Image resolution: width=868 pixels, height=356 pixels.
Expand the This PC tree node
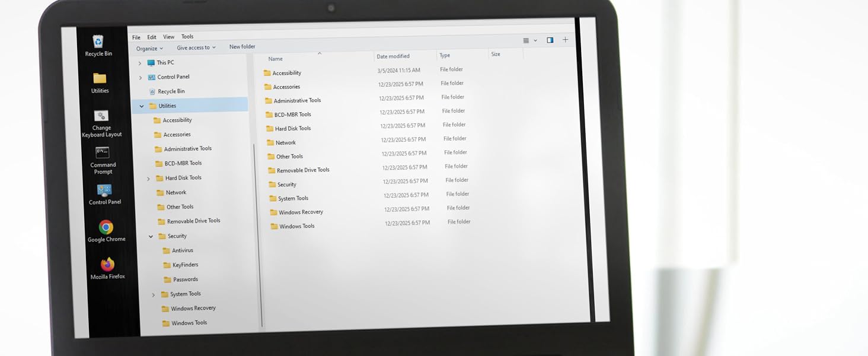pyautogui.click(x=140, y=63)
